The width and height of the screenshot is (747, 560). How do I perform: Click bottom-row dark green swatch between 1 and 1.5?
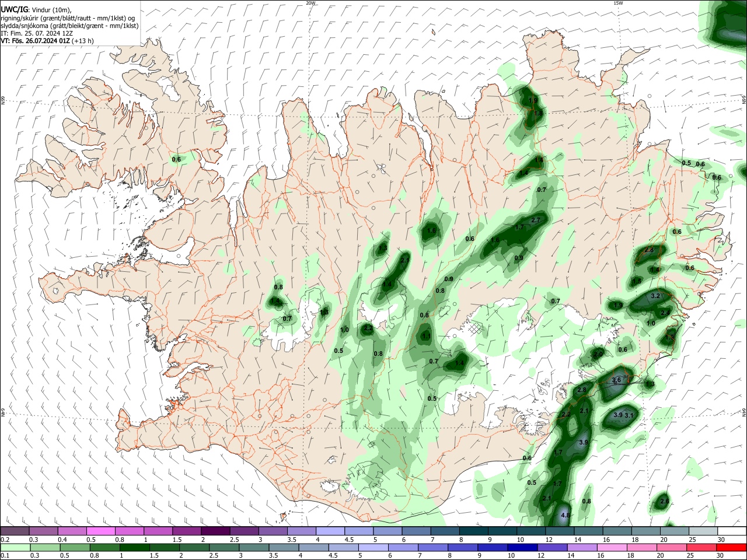point(134,548)
